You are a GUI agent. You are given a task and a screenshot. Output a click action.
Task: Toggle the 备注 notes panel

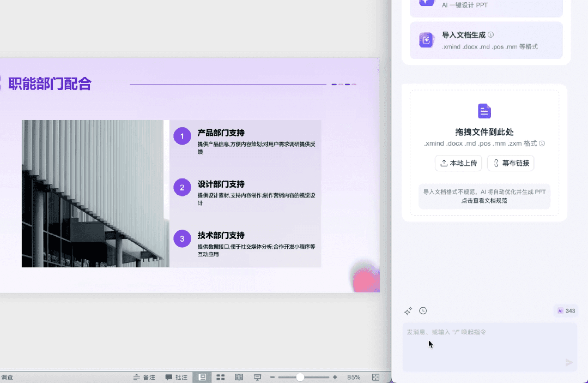(145, 376)
